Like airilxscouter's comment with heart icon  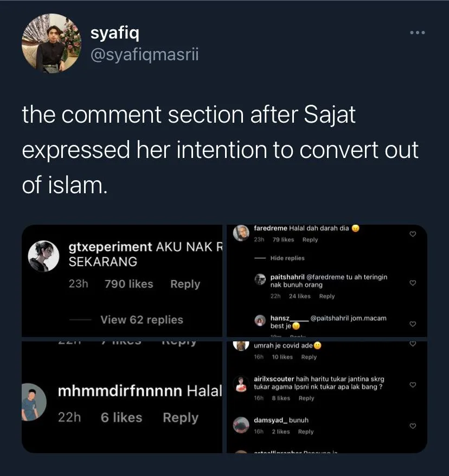tap(413, 385)
